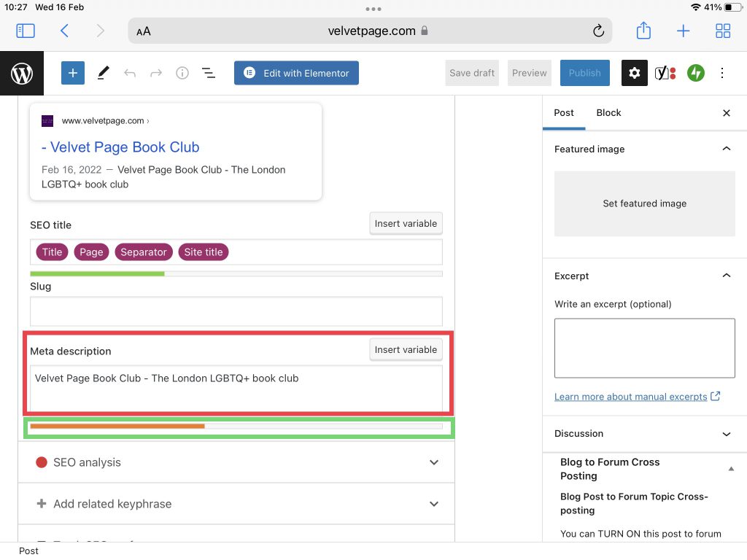Click Save draft
747x560 pixels.
pyautogui.click(x=472, y=73)
